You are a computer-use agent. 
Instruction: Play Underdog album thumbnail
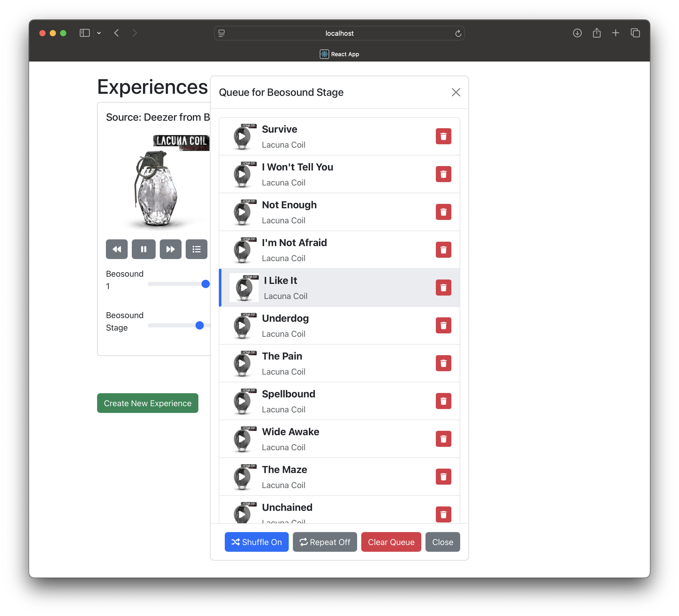[242, 326]
